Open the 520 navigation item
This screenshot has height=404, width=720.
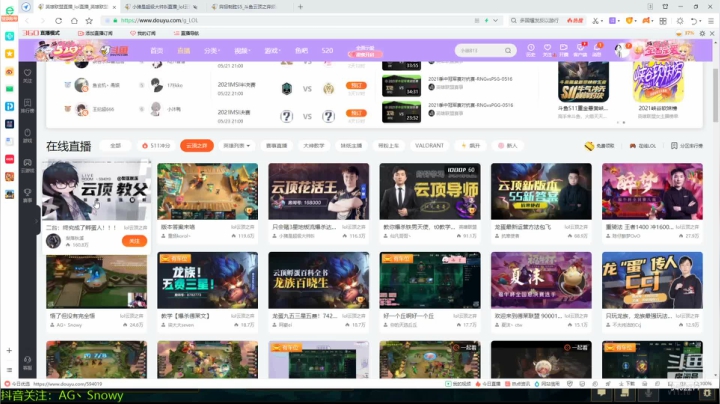[327, 50]
